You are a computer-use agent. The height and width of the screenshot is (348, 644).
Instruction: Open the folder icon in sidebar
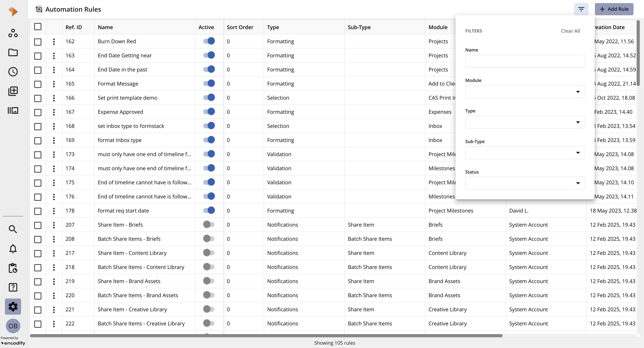pos(13,52)
